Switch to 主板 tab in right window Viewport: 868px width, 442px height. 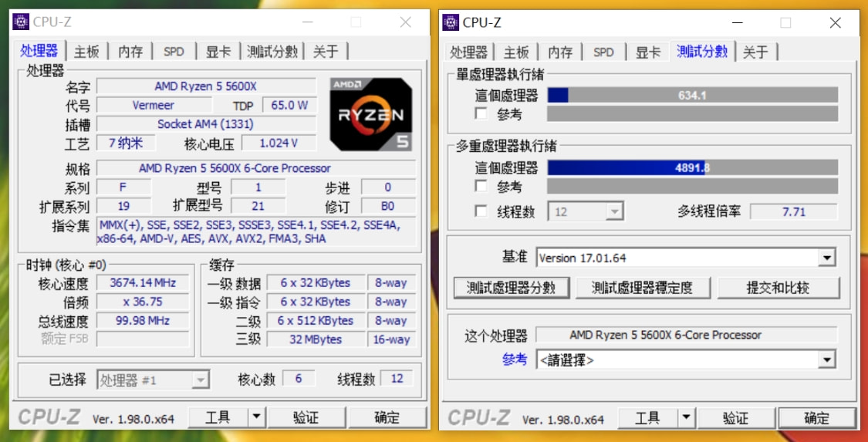point(516,52)
